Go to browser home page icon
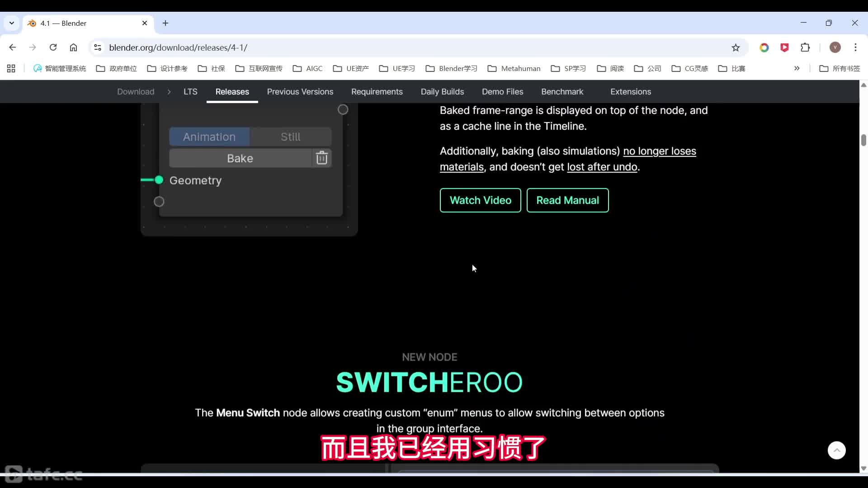The height and width of the screenshot is (488, 868). pyautogui.click(x=73, y=47)
